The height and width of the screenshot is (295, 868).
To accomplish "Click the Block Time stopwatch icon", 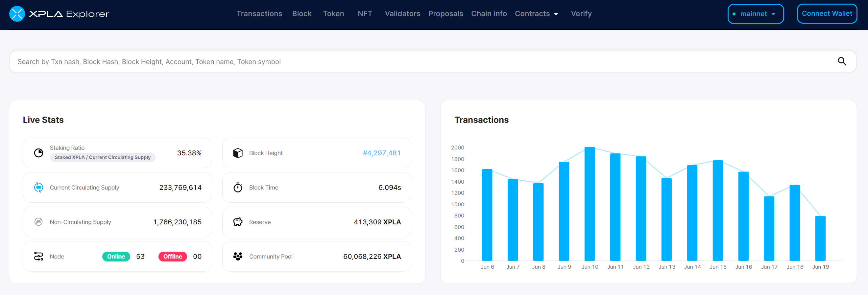I will (x=238, y=187).
